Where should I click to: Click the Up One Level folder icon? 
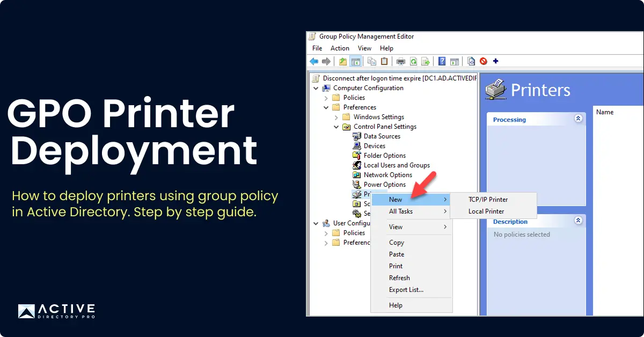coord(343,62)
